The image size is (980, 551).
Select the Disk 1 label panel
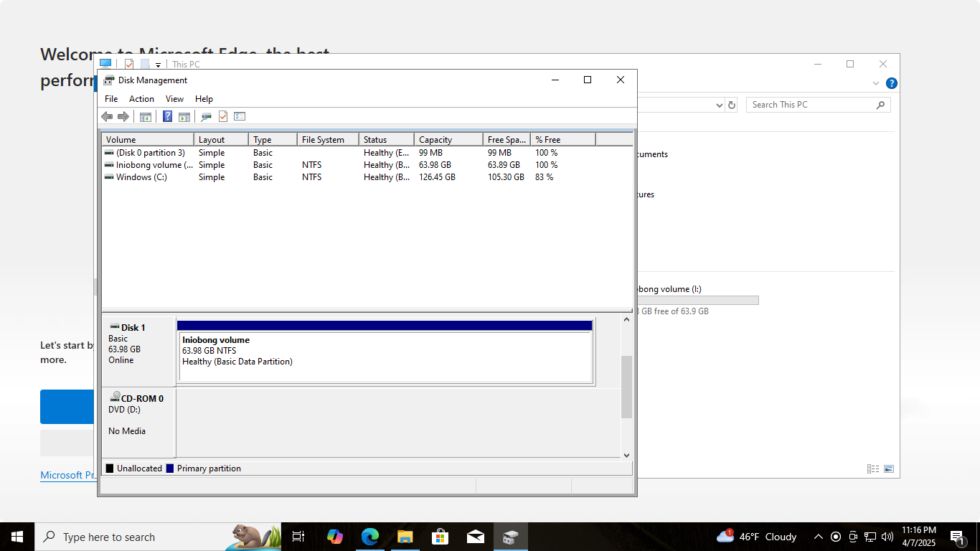(138, 352)
